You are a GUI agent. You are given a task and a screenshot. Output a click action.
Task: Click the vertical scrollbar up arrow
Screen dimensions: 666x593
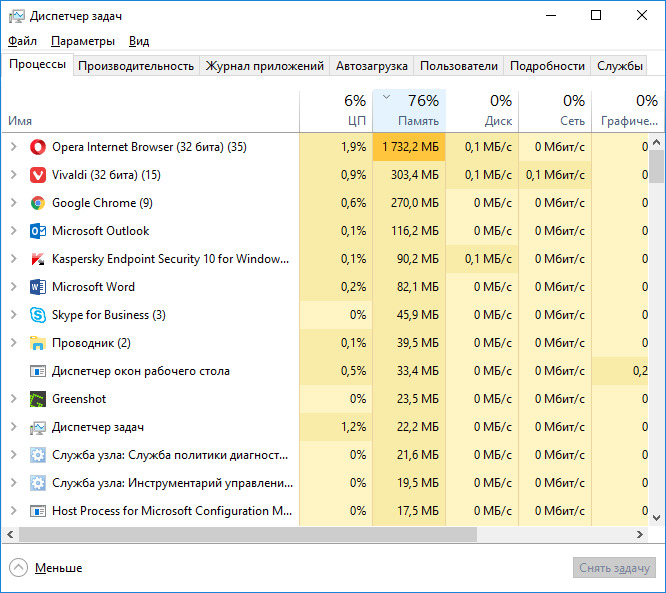[656, 142]
